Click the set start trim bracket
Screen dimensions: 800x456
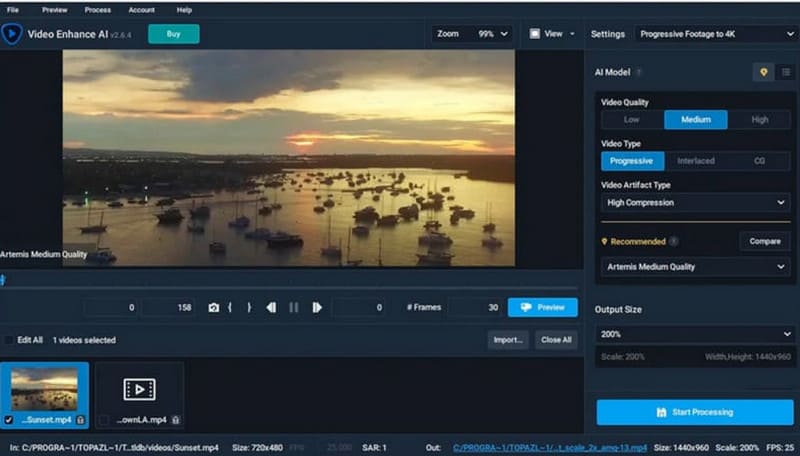point(231,308)
